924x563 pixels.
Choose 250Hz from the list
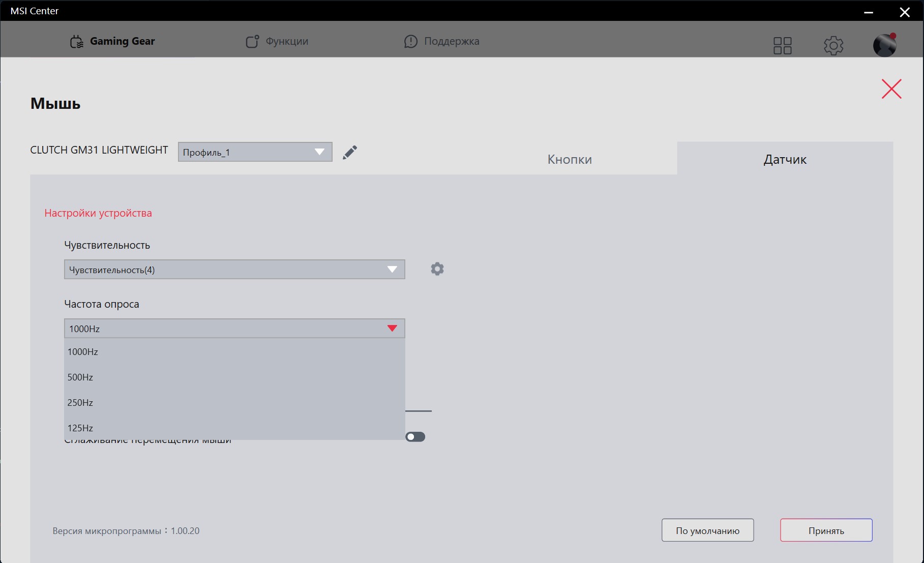(80, 403)
